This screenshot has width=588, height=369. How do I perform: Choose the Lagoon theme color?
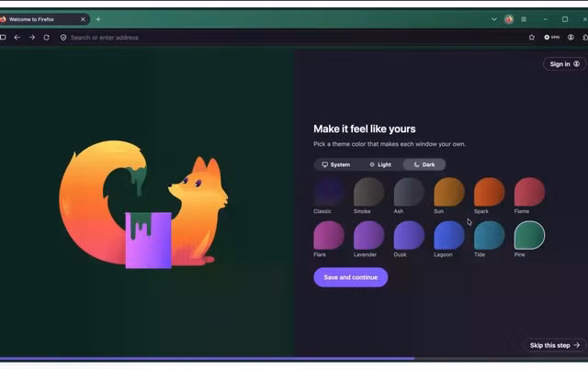(x=449, y=235)
